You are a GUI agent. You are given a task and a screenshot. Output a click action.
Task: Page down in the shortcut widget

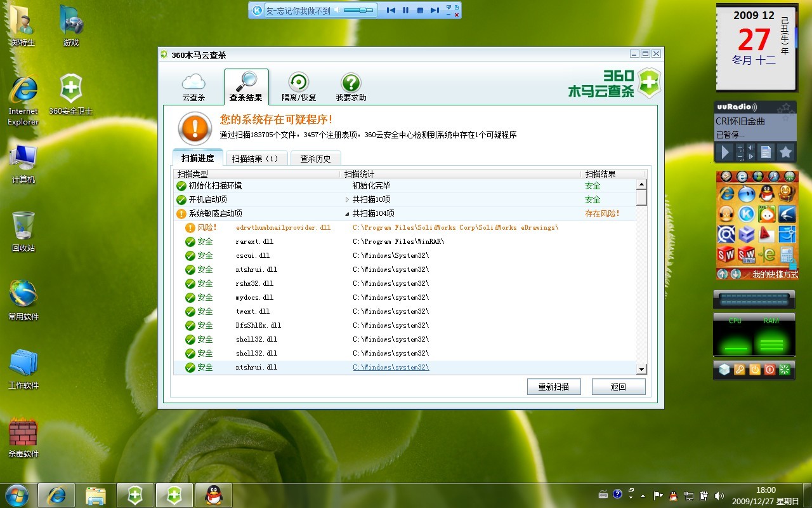click(735, 274)
